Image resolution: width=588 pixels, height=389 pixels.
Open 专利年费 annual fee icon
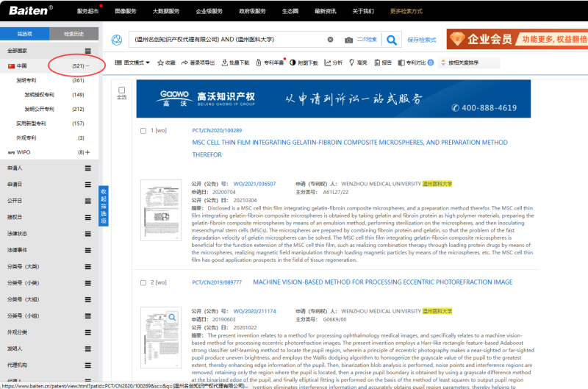259,63
